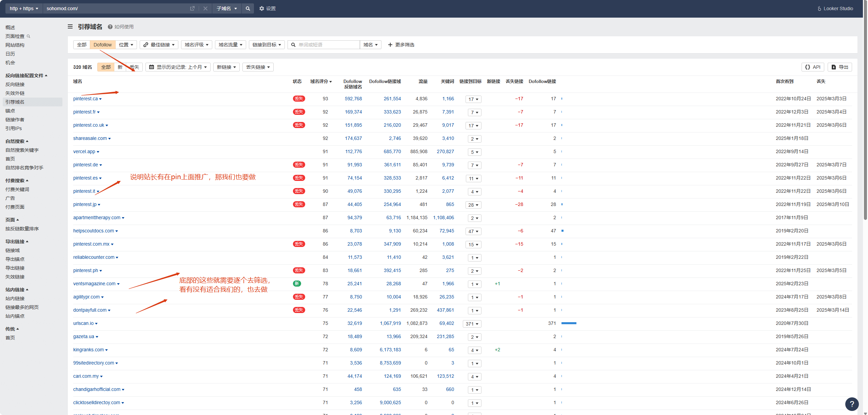Image resolution: width=868 pixels, height=415 pixels.
Task: Expand the 域名评级 dropdown
Action: click(196, 44)
